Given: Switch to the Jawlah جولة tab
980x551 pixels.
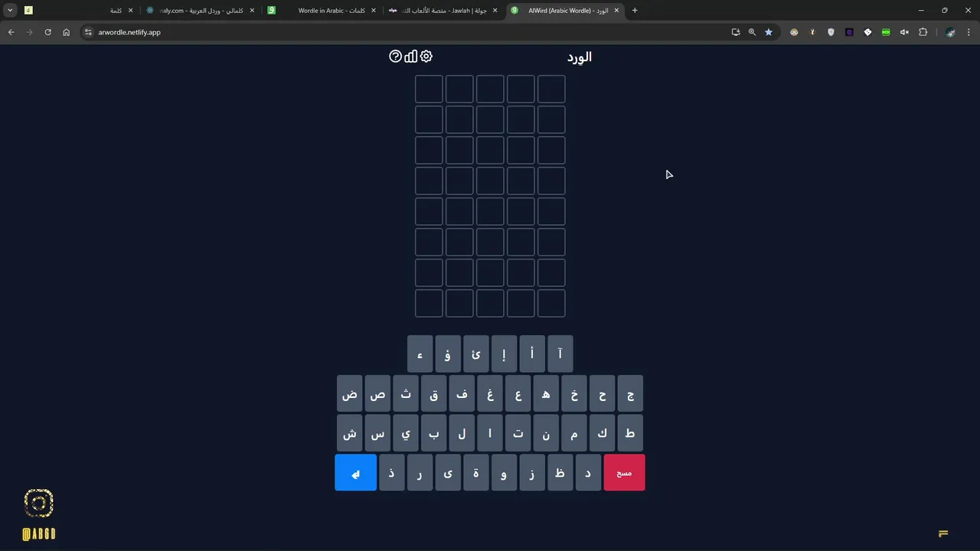Looking at the screenshot, I should click(443, 11).
